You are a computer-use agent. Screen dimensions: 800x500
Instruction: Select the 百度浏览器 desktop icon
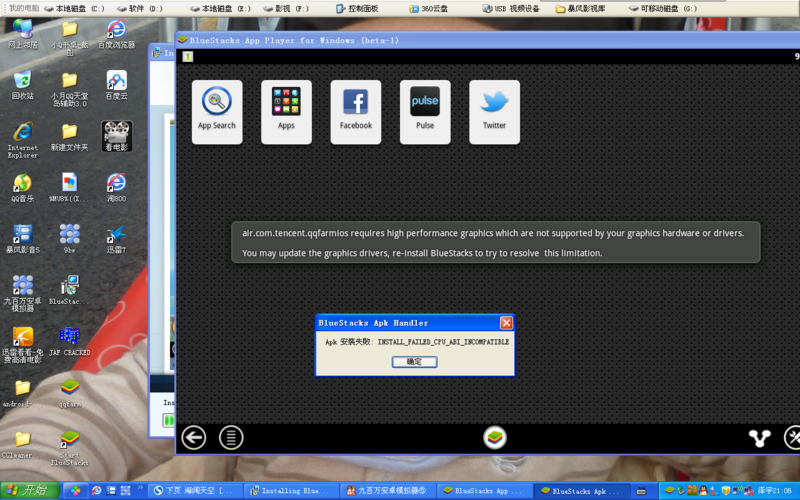[x=116, y=34]
